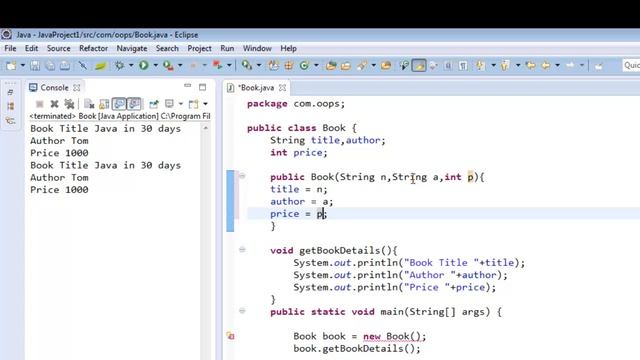Click the Open Task folder icon

346,65
